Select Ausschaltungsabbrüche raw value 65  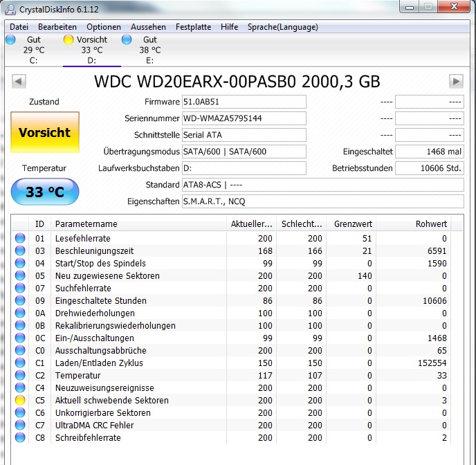pos(442,351)
